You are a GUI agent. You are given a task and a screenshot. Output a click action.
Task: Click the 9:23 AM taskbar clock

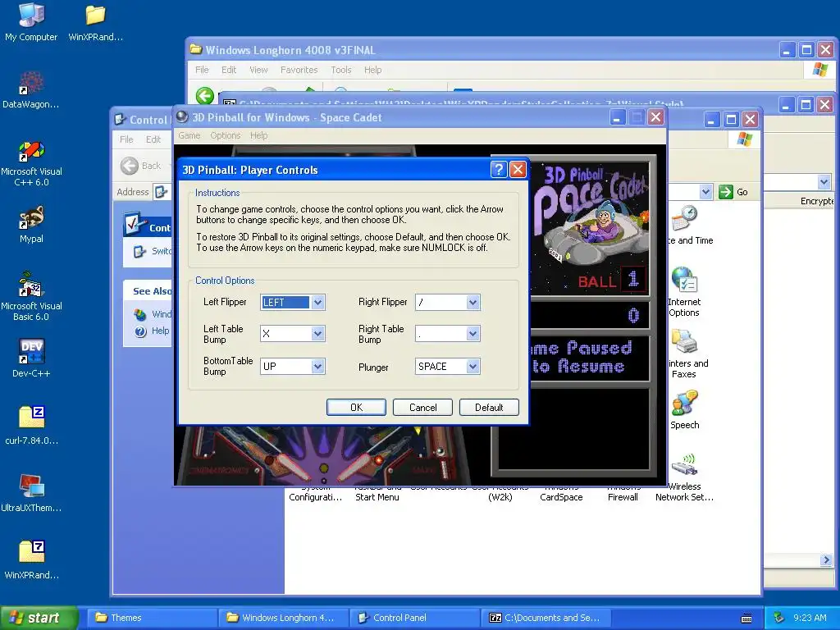pos(810,618)
